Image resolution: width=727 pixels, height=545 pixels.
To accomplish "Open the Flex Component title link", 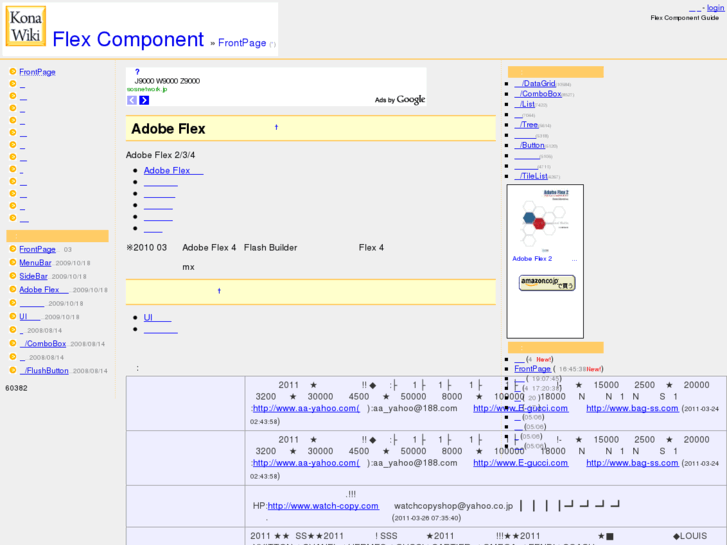I will pos(128,39).
